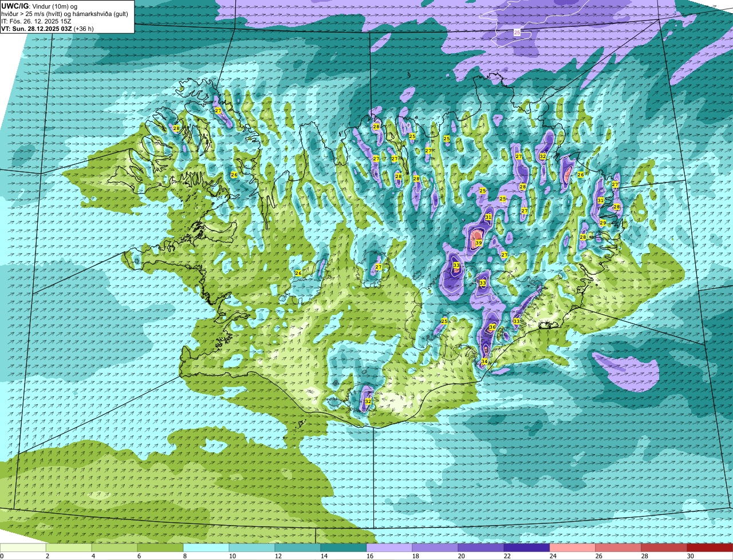Select the 4–6 m/s light green legend swatch
This screenshot has height=560, width=733.
(x=115, y=547)
